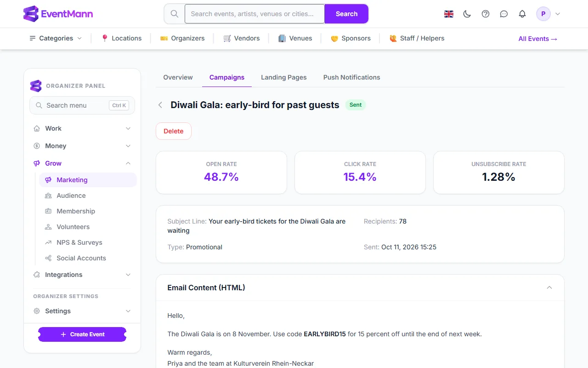This screenshot has height=368, width=588.
Task: Open NPS & Surveys in the sidebar
Action: click(88, 242)
